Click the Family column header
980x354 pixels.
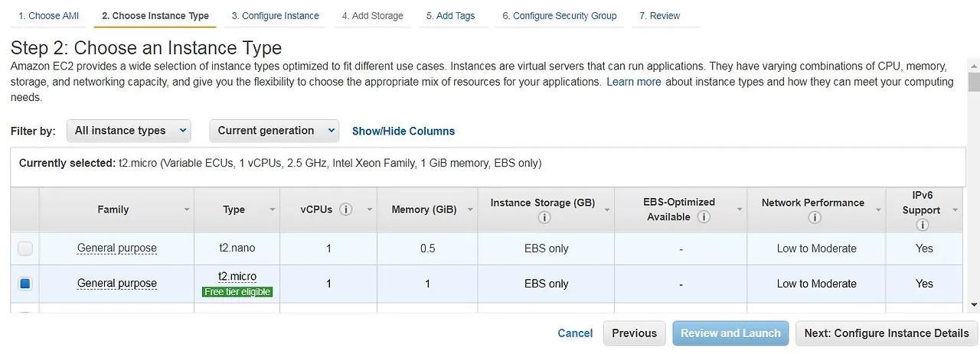[117, 209]
